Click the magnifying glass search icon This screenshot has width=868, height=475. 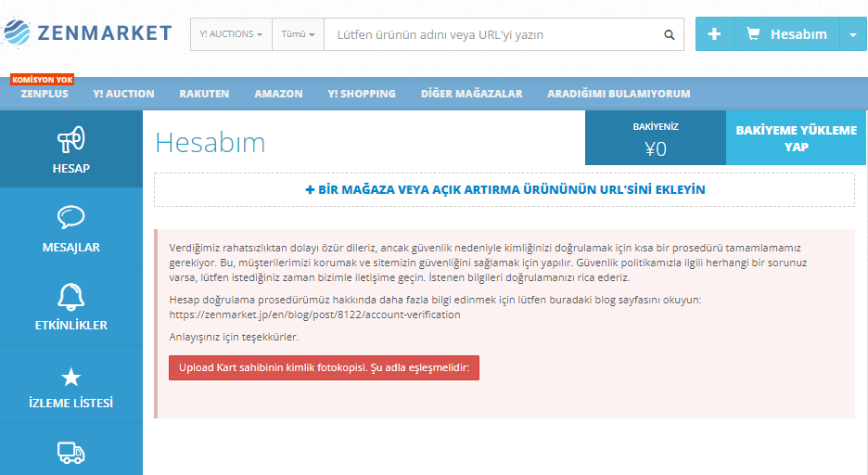(x=670, y=34)
